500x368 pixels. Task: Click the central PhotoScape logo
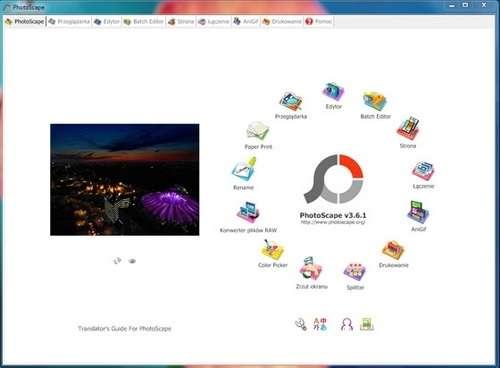click(333, 179)
